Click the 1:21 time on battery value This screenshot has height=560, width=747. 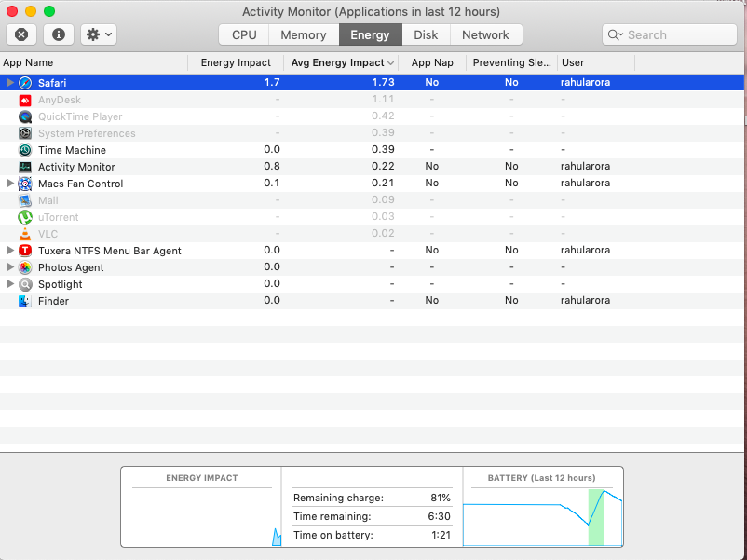tap(441, 535)
